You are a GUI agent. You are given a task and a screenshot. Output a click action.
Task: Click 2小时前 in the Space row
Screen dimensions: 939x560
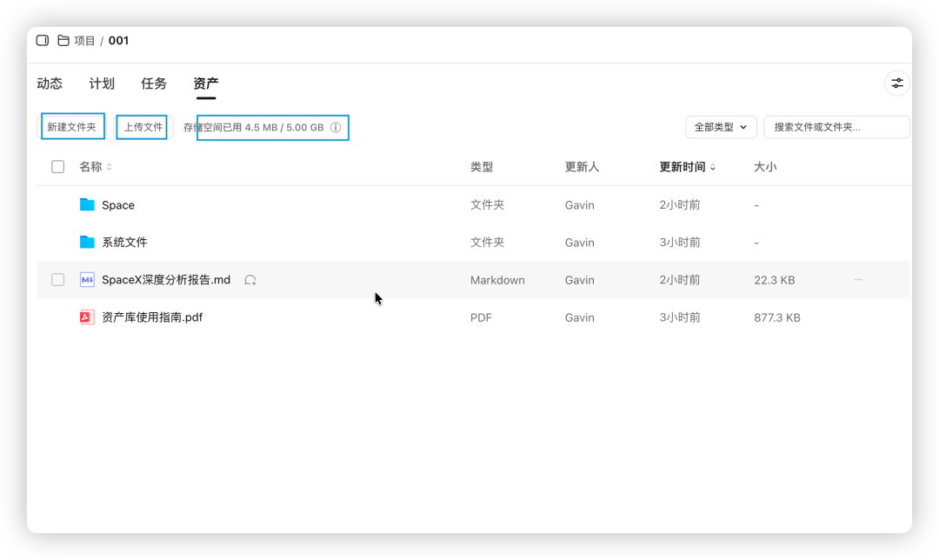coord(680,205)
